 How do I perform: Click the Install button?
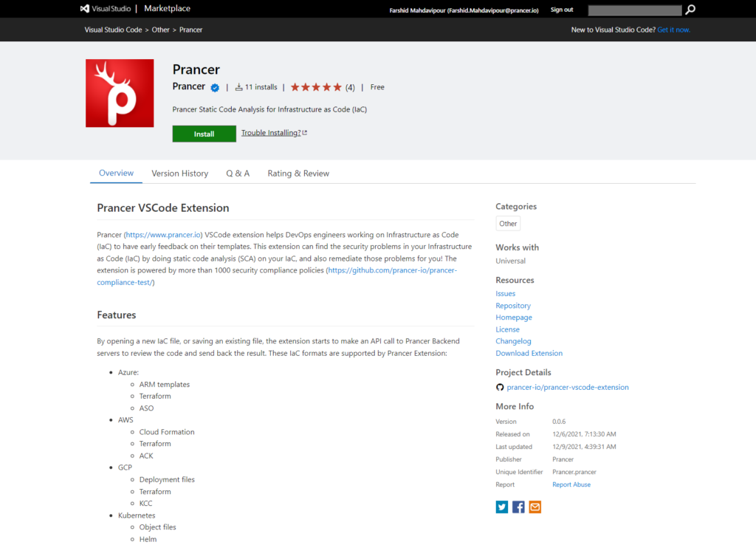204,134
